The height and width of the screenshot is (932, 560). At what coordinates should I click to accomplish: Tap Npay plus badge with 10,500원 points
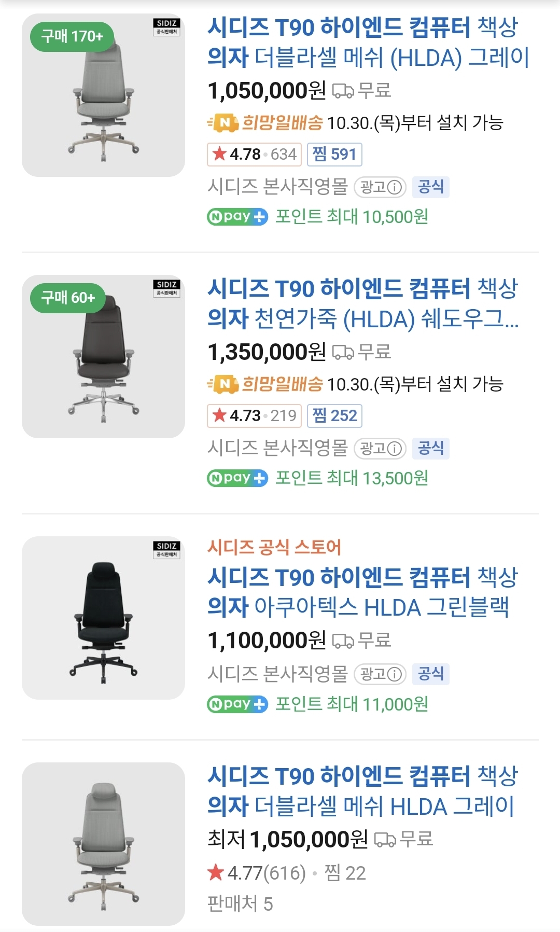click(237, 217)
